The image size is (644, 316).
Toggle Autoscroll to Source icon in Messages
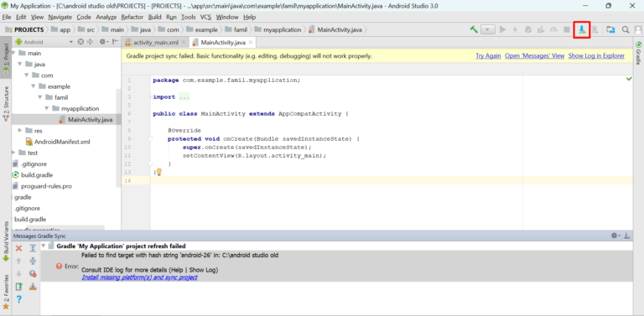[33, 287]
